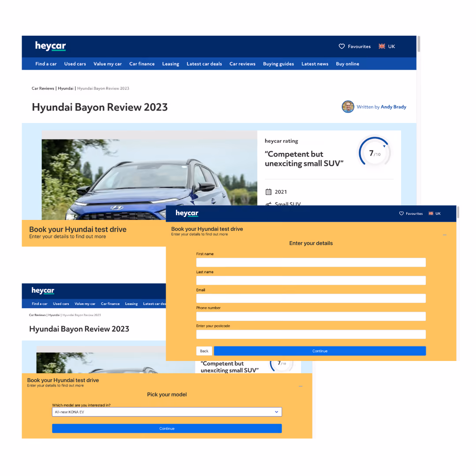Collapse the Enter your details panel
Image resolution: width=476 pixels, height=476 pixels.
(444, 235)
